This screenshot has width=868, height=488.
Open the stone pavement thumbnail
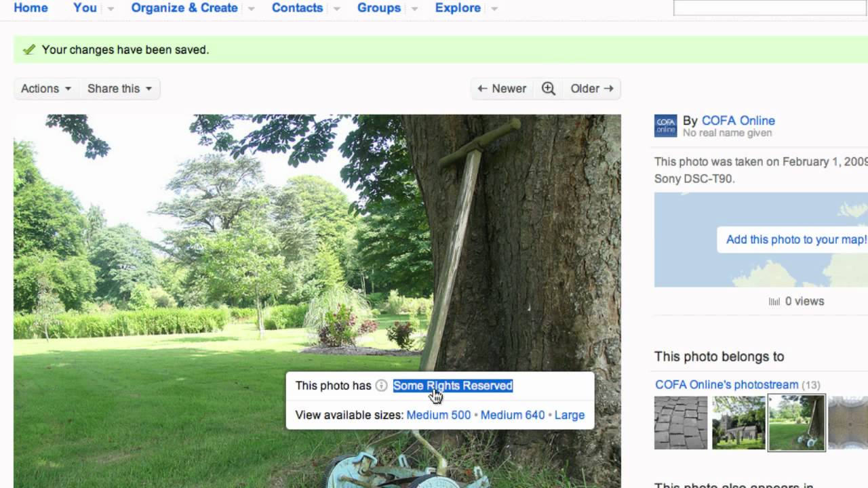pos(680,423)
